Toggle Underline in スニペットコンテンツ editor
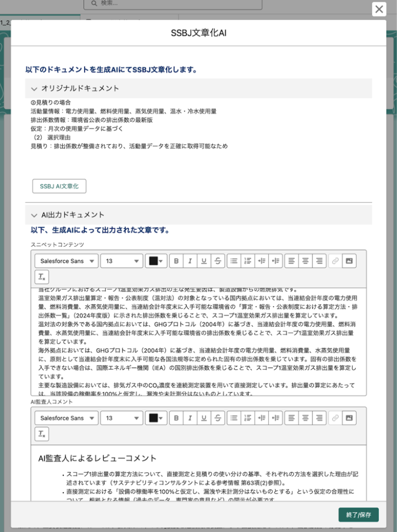Viewport: 397px width, 532px height. tap(204, 261)
